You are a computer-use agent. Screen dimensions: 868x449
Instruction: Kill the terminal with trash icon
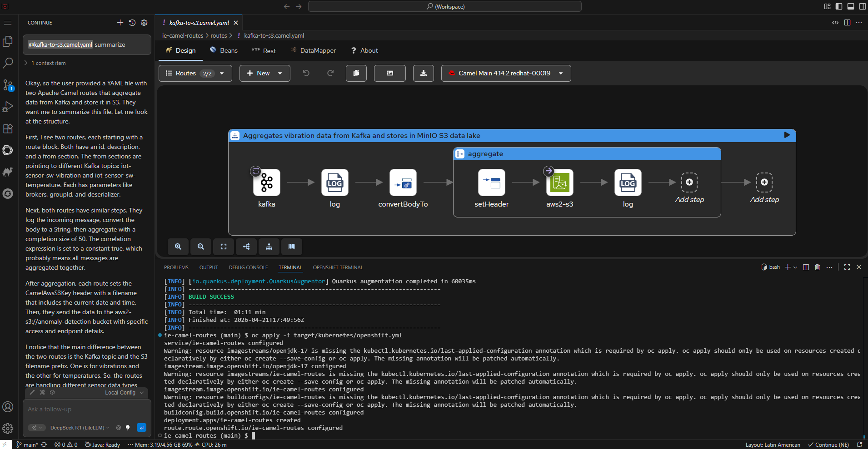click(x=817, y=267)
